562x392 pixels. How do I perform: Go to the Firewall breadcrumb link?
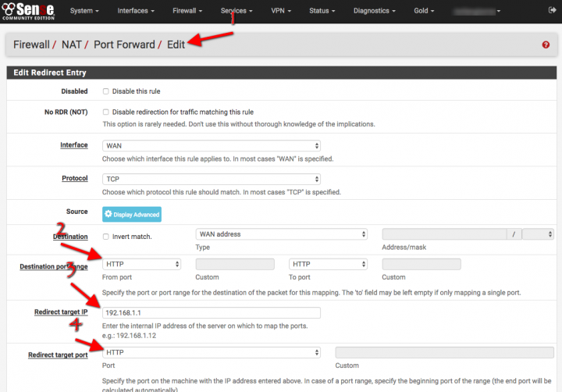click(31, 45)
